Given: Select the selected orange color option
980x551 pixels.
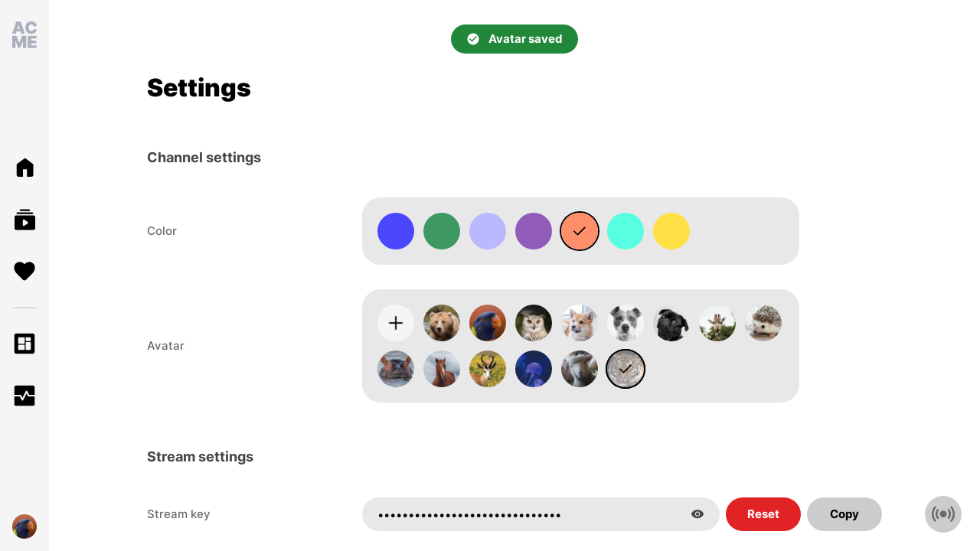Looking at the screenshot, I should point(580,231).
